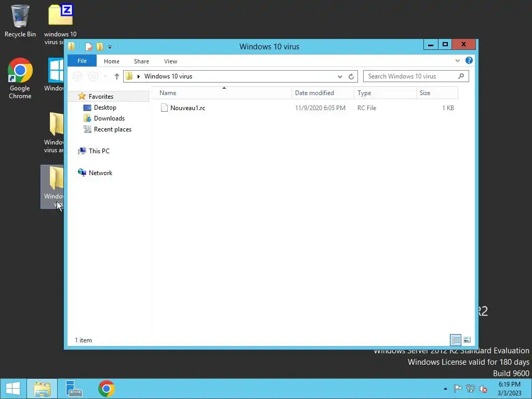Open Explorer Help question mark icon
This screenshot has height=399, width=532.
tap(469, 60)
